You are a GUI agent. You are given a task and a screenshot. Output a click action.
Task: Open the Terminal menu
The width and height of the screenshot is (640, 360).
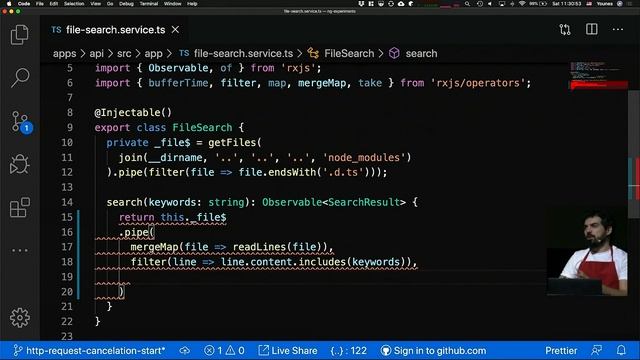(149, 4)
